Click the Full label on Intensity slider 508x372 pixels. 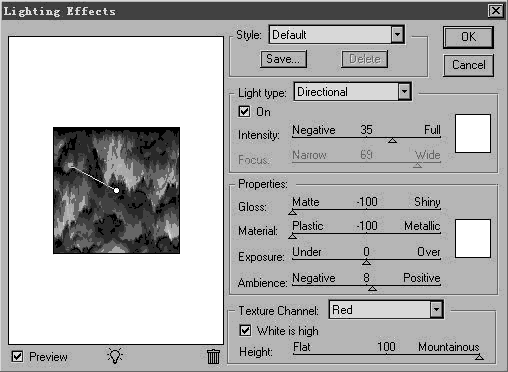pyautogui.click(x=432, y=130)
